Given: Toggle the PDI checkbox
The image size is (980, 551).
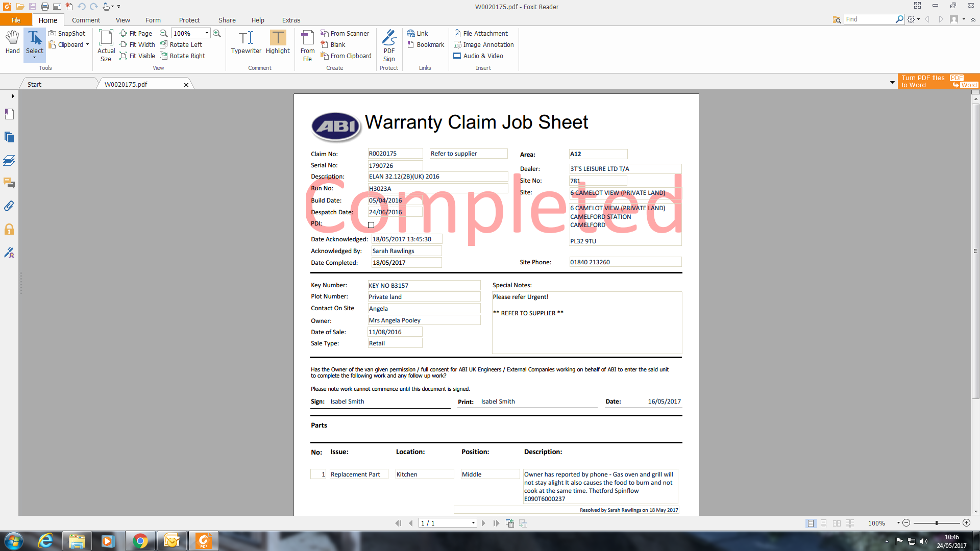Looking at the screenshot, I should click(371, 225).
